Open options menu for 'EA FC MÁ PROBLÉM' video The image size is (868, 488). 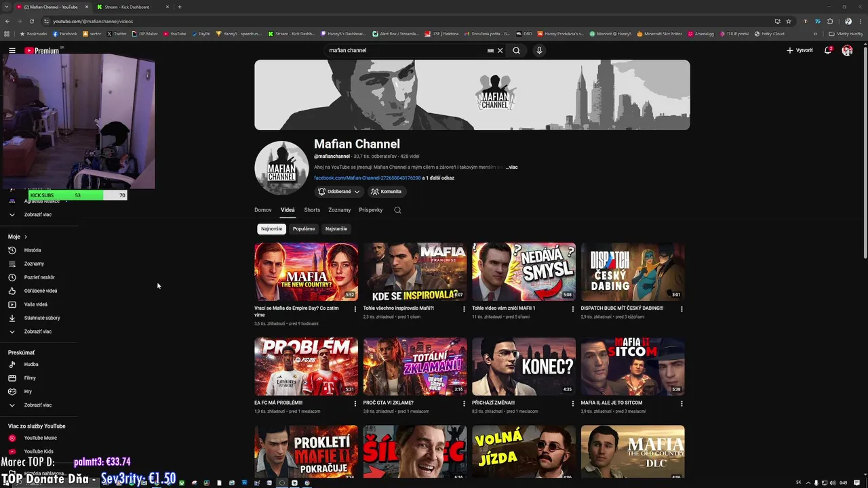point(355,403)
